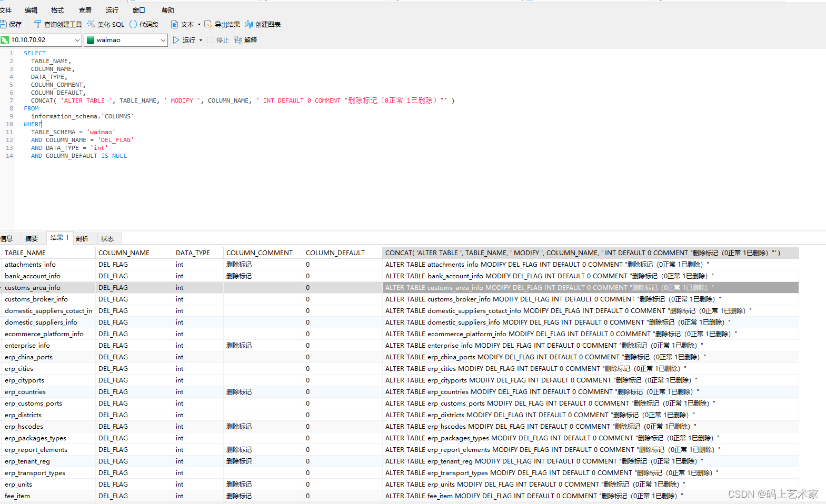Click the COLUMN_DEFAULT column header

point(343,253)
